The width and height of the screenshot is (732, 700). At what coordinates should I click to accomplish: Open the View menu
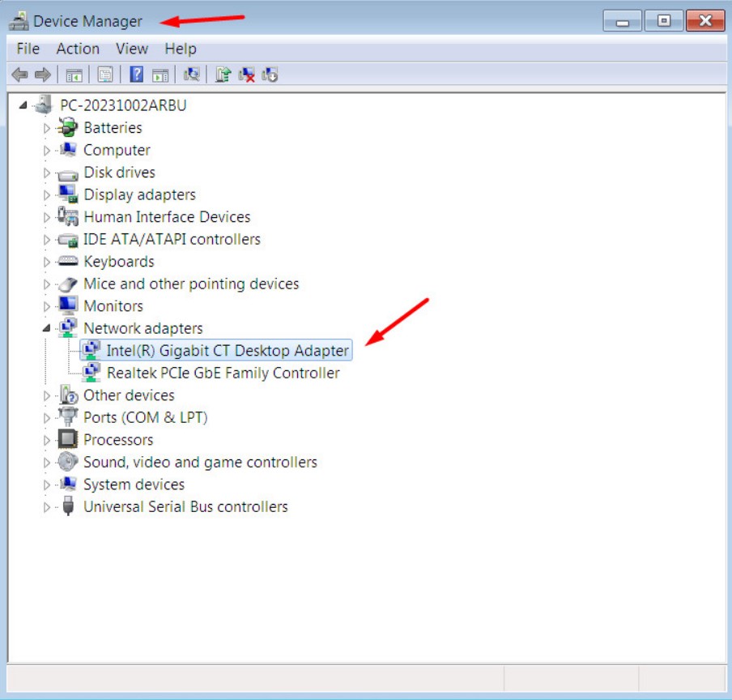[132, 49]
